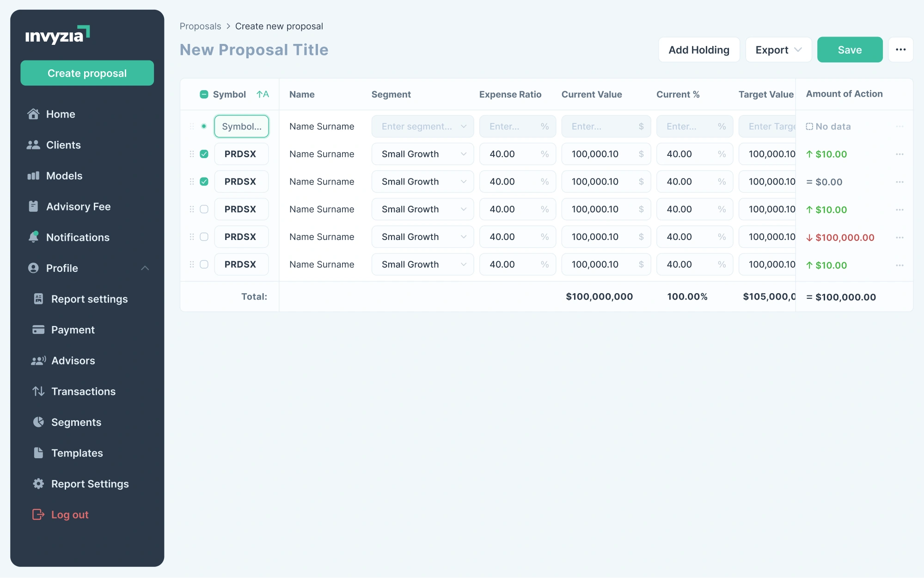Deselect the Symbol column header checkbox
This screenshot has width=924, height=578.
tap(204, 94)
